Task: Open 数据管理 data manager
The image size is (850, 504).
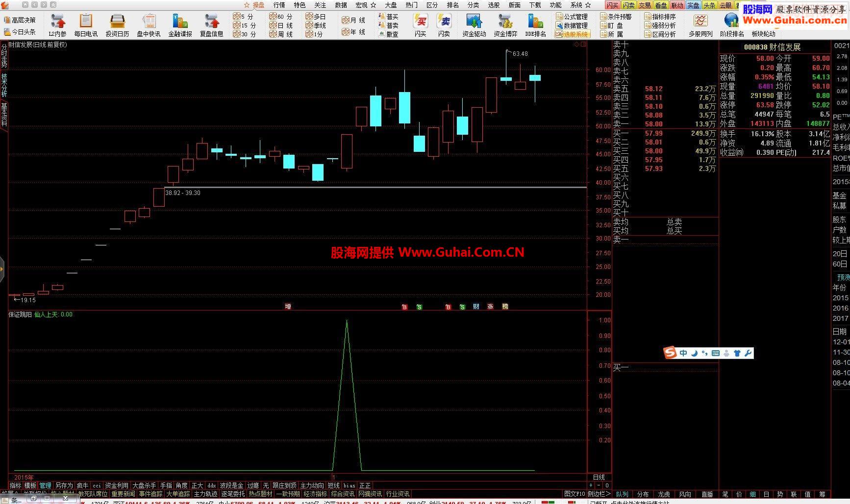Action: tap(572, 25)
